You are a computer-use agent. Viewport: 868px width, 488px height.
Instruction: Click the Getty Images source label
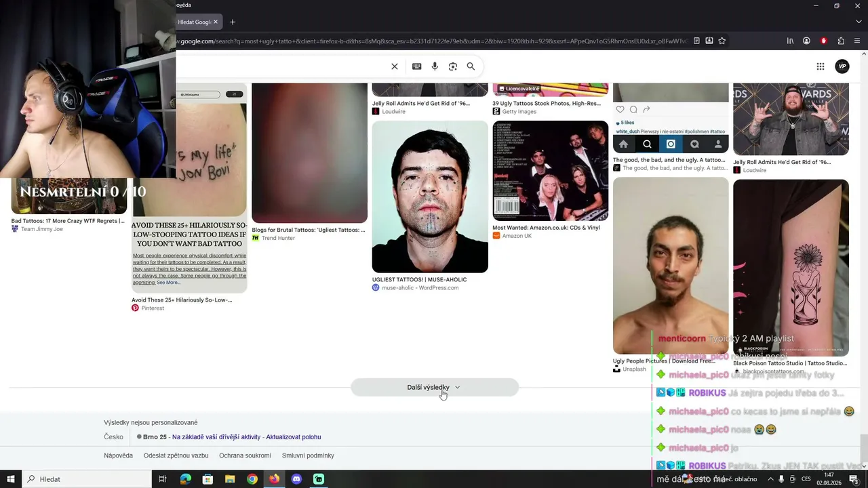[x=519, y=112]
